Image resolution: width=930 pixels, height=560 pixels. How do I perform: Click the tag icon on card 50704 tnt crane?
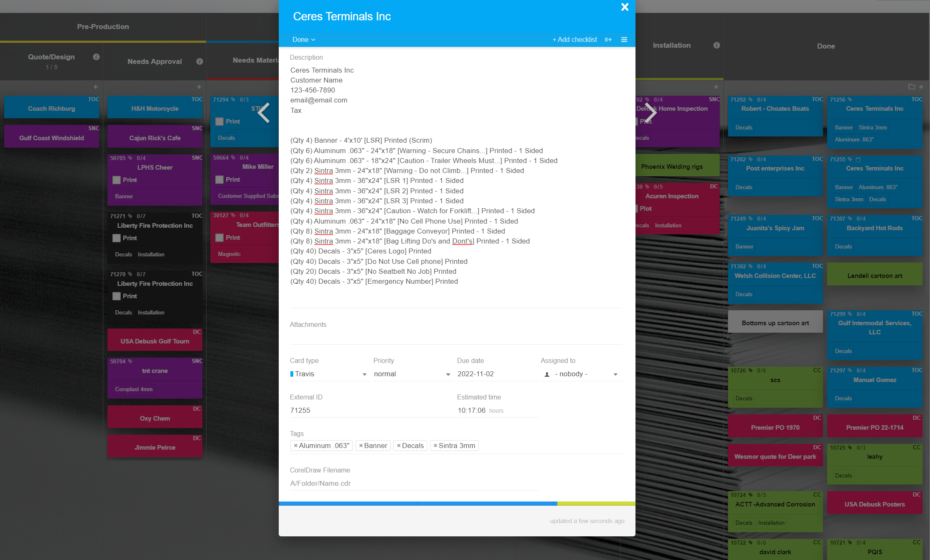point(130,361)
